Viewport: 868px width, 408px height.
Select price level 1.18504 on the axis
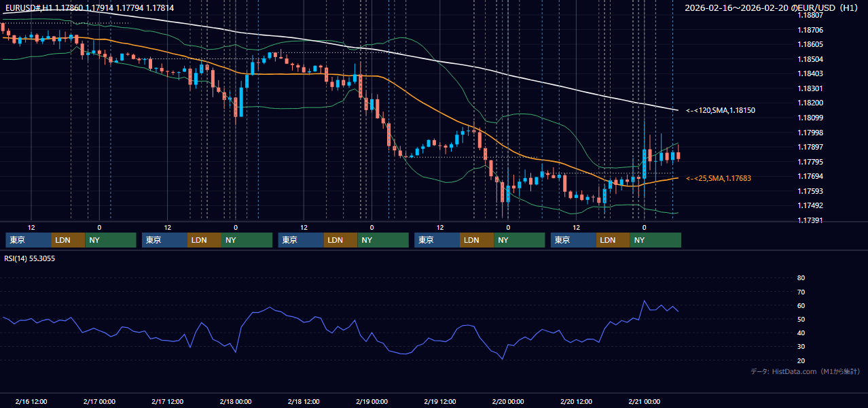click(x=810, y=59)
